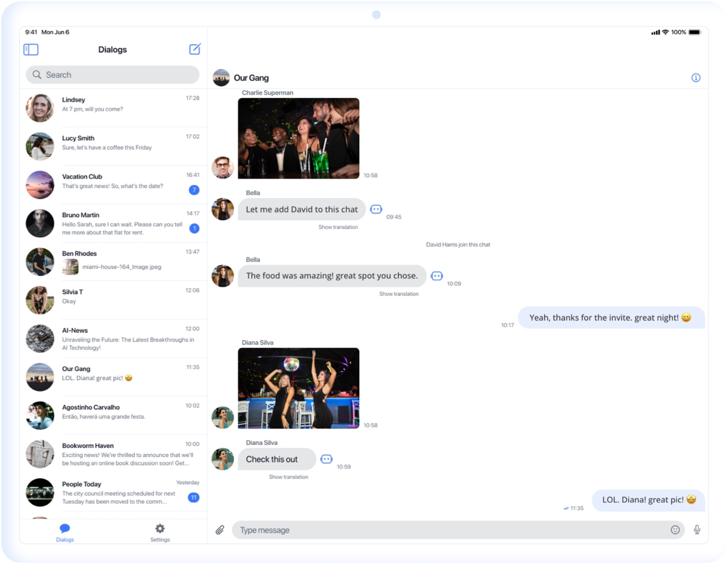The height and width of the screenshot is (564, 728).
Task: Open the Lindsey dialog
Action: point(113,108)
